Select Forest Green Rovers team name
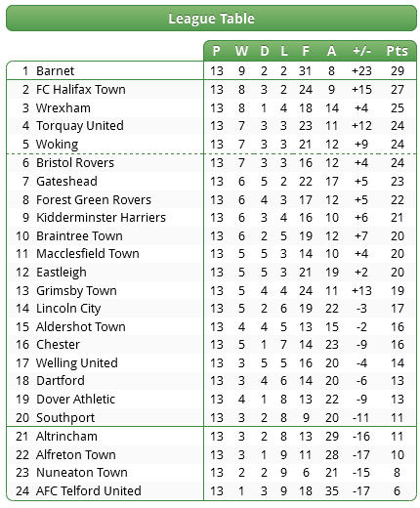The image size is (420, 508). tap(94, 199)
